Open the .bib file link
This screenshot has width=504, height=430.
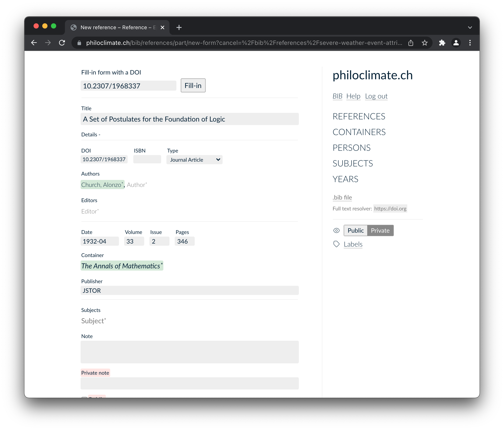pyautogui.click(x=342, y=197)
